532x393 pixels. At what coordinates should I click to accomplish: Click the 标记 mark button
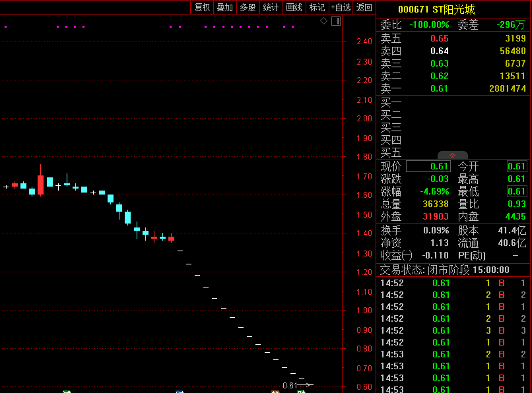tap(317, 7)
